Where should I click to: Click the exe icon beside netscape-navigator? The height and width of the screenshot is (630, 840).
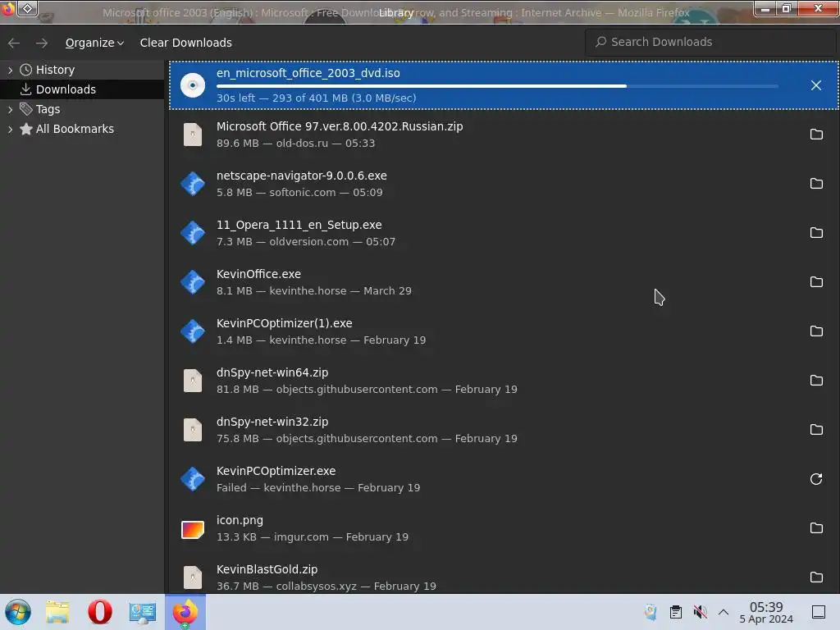click(193, 184)
